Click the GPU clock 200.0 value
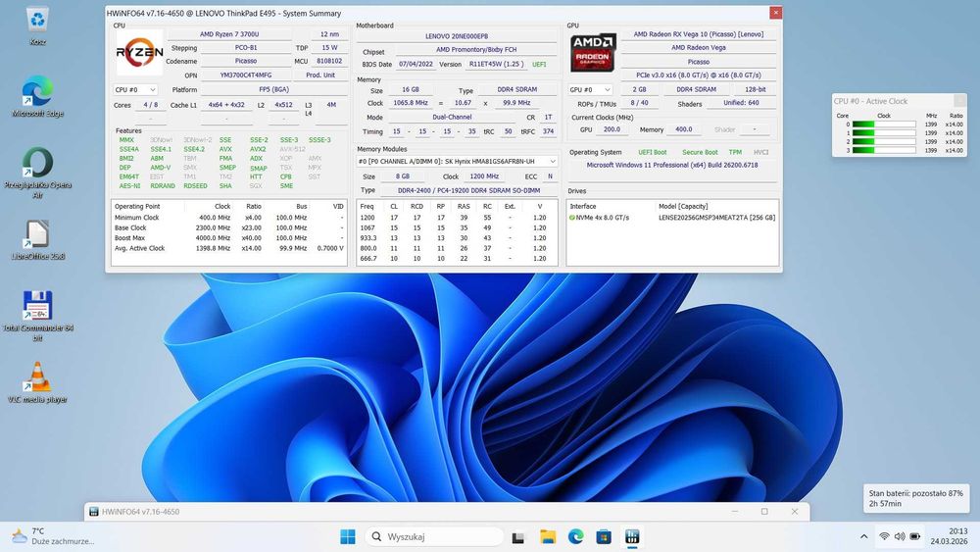 coord(612,129)
